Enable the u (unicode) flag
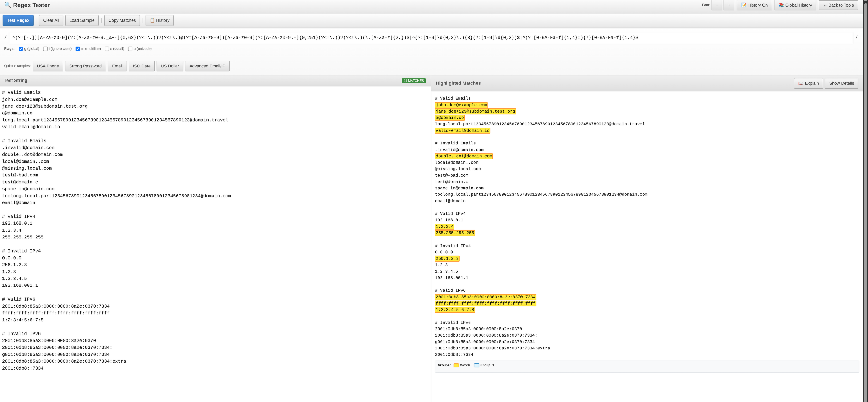This screenshot has width=868, height=402. click(x=130, y=49)
